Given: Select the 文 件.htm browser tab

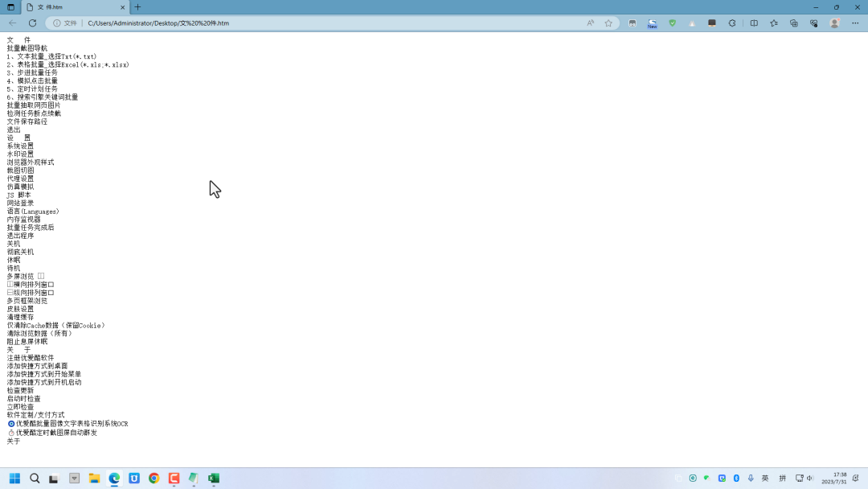Looking at the screenshot, I should (x=76, y=7).
